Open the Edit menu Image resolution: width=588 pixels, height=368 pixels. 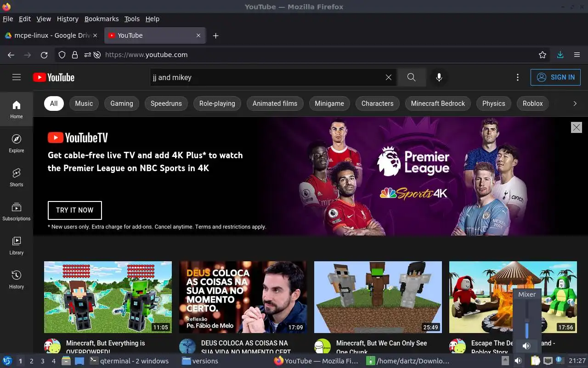25,19
